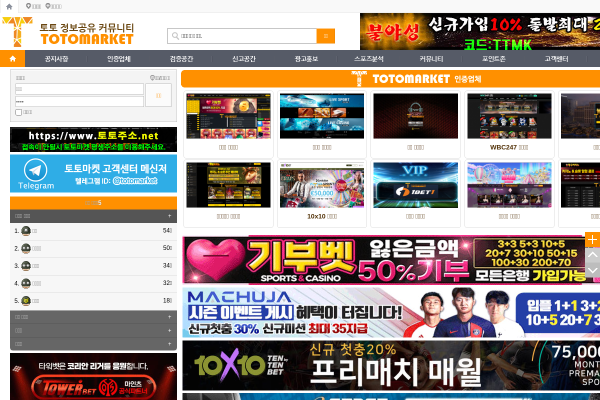
Task: Click the rank 1 member avatar
Action: (26, 231)
